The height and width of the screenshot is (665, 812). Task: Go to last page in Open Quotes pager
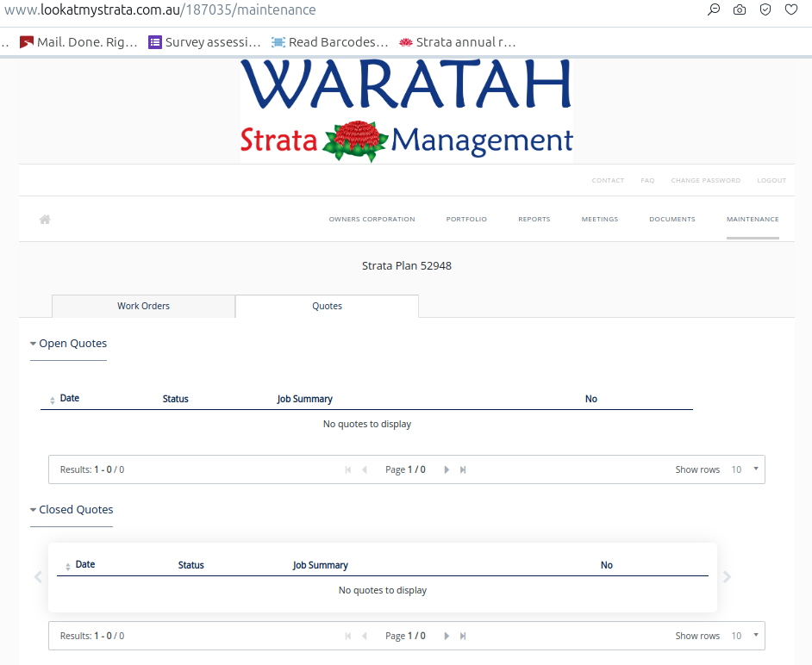pyautogui.click(x=463, y=470)
